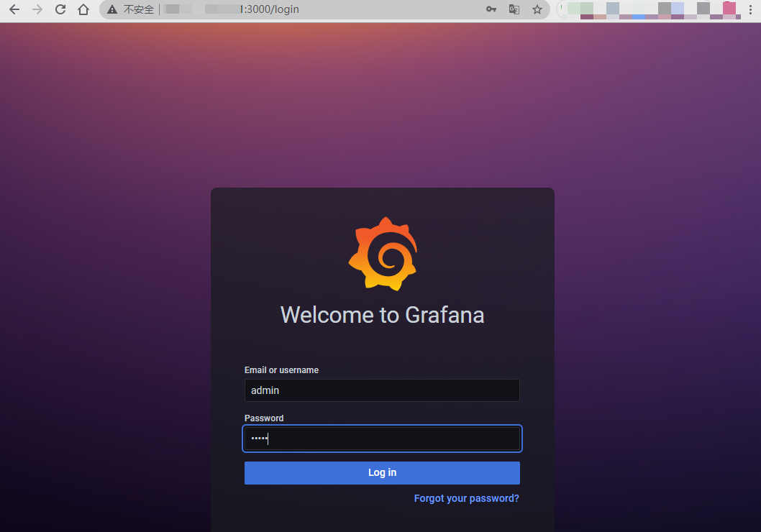Screen dimensions: 761x532
Task: Bookmark this page with the star icon
Action: pos(537,10)
